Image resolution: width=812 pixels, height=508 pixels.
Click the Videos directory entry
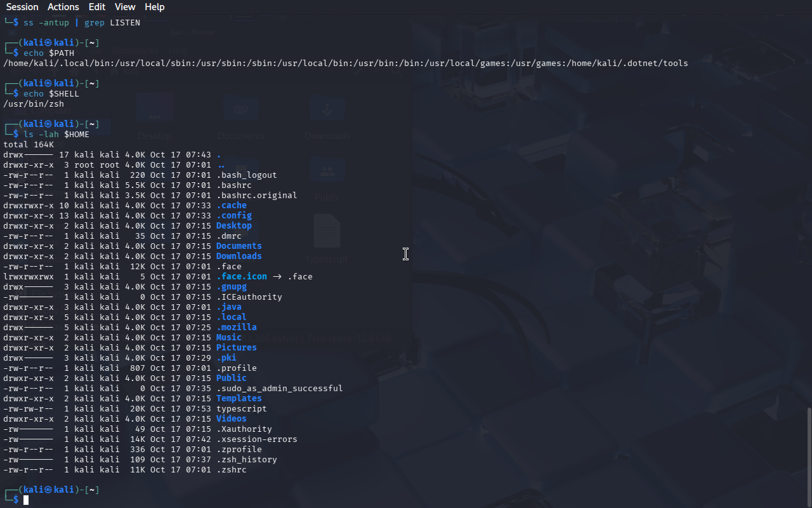[231, 419]
